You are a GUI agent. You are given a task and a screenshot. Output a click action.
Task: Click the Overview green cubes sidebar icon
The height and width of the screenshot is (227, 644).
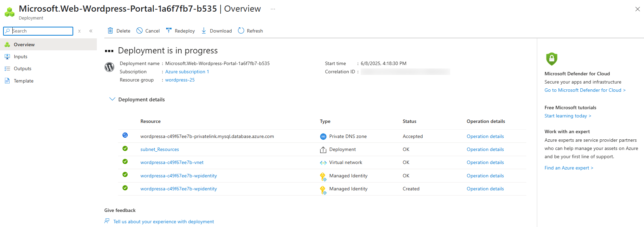(7, 45)
